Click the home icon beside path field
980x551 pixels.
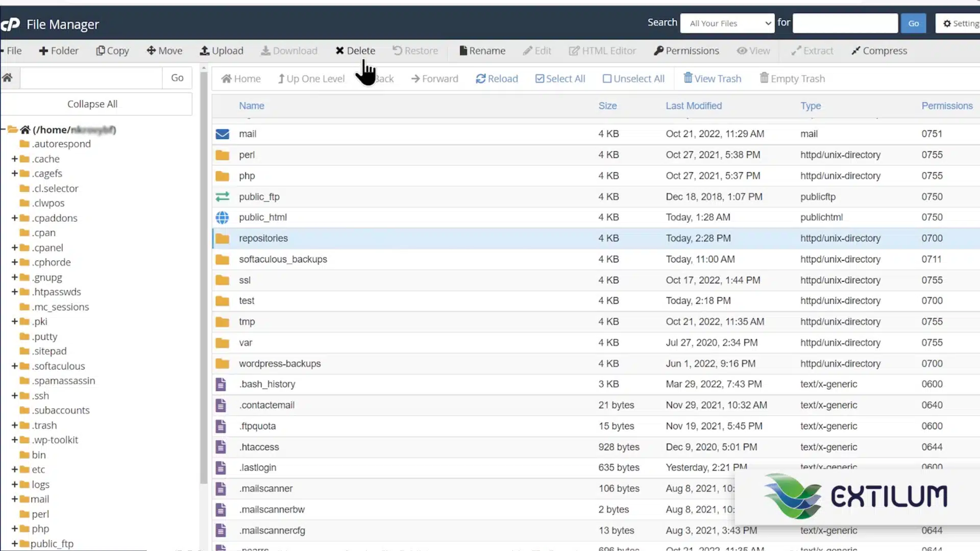click(7, 78)
